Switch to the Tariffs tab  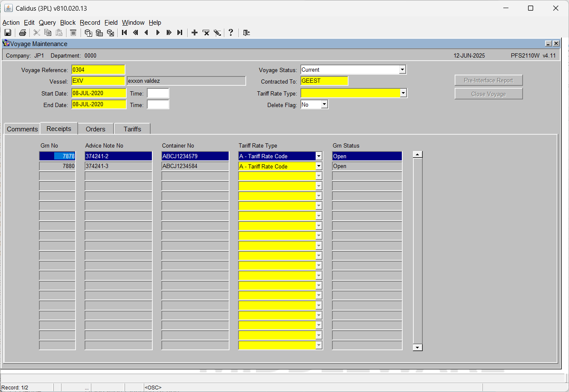pos(132,129)
